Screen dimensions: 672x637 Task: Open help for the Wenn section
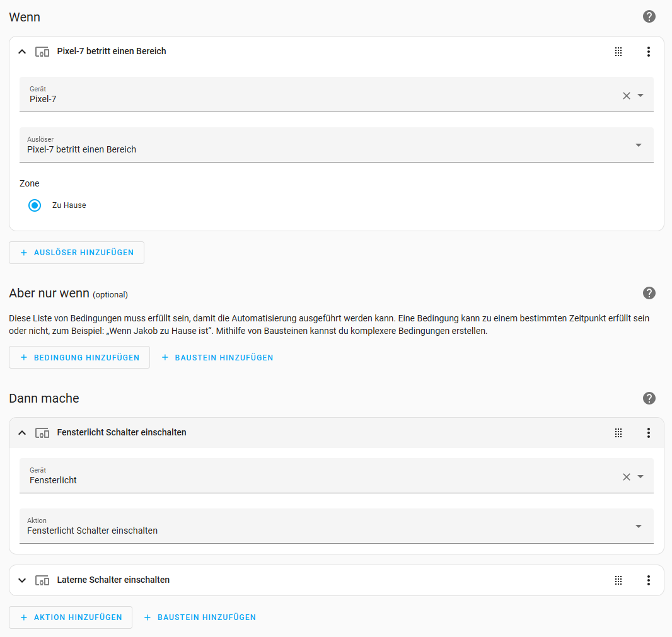click(x=649, y=16)
